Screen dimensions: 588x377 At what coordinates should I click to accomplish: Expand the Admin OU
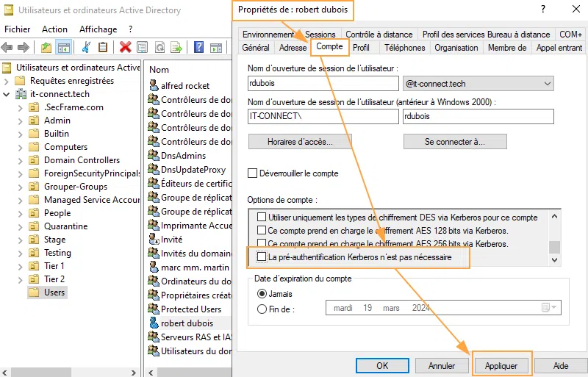[x=21, y=121]
